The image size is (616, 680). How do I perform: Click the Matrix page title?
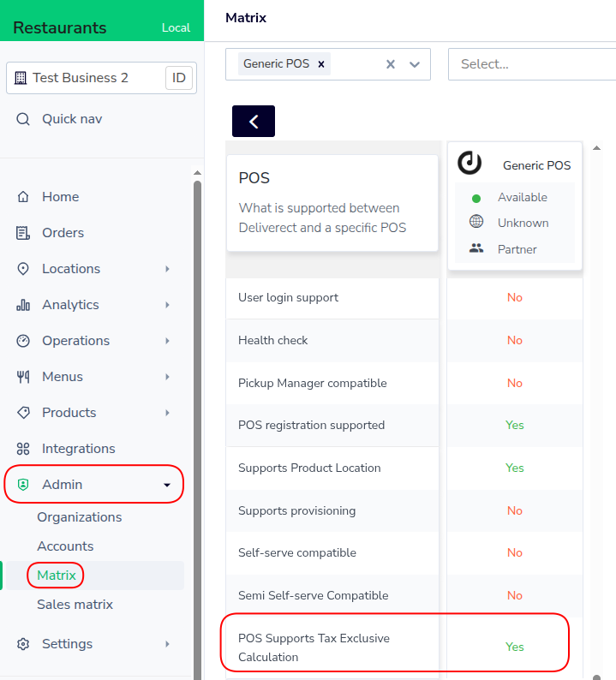point(246,18)
